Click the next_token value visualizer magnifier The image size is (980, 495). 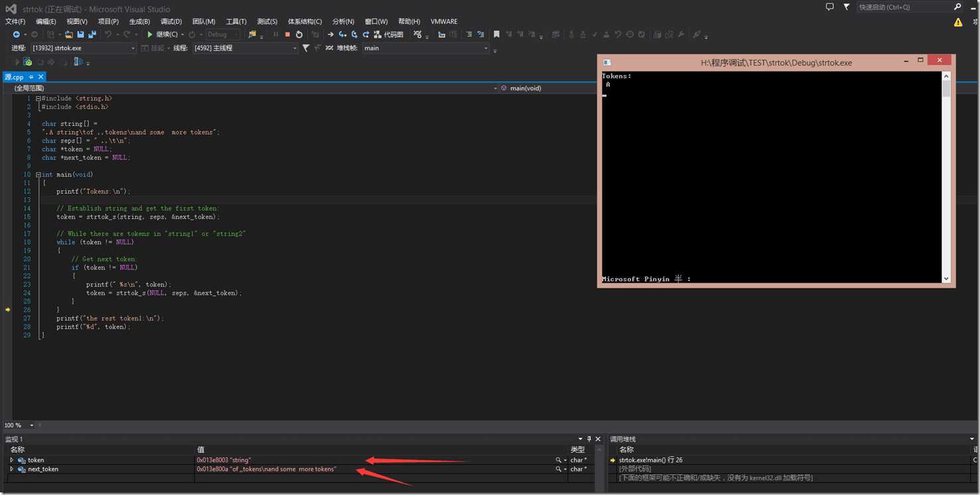(559, 469)
